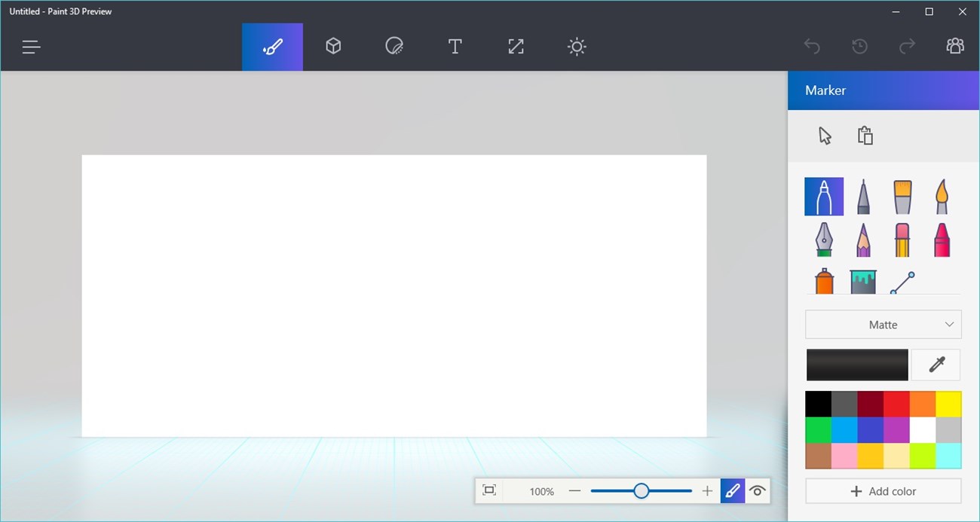Select the Fill bucket tool
This screenshot has width=980, height=522.
click(x=862, y=280)
